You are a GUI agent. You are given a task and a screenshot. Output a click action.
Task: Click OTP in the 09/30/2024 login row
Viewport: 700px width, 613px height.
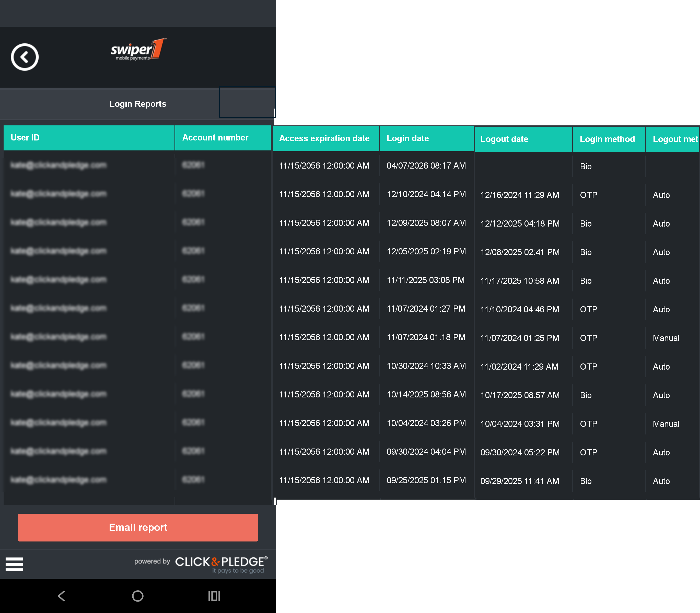point(588,452)
